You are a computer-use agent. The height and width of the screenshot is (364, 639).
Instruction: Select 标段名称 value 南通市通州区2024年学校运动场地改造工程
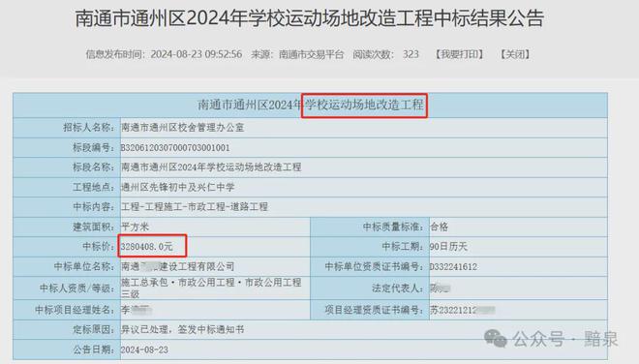pos(211,167)
